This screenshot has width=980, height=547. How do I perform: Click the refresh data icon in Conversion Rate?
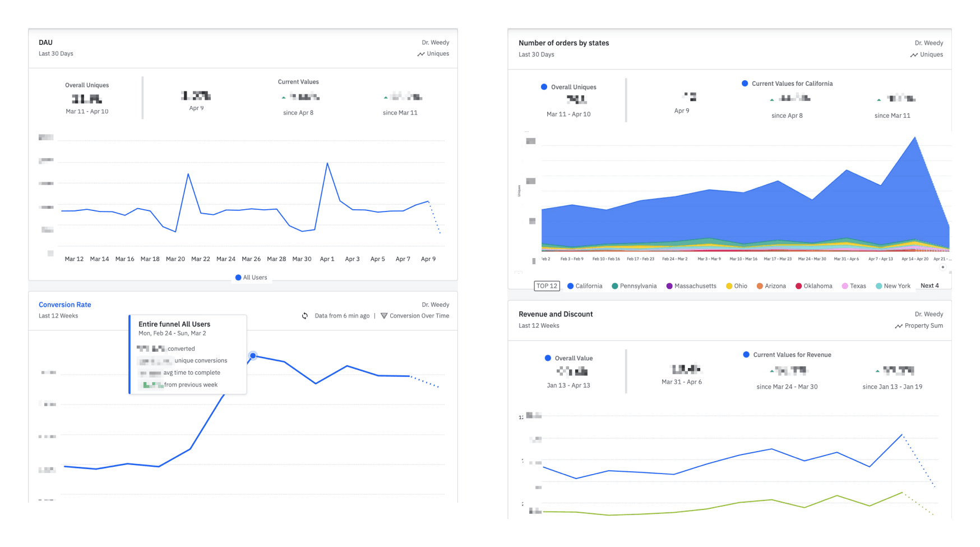tap(305, 316)
